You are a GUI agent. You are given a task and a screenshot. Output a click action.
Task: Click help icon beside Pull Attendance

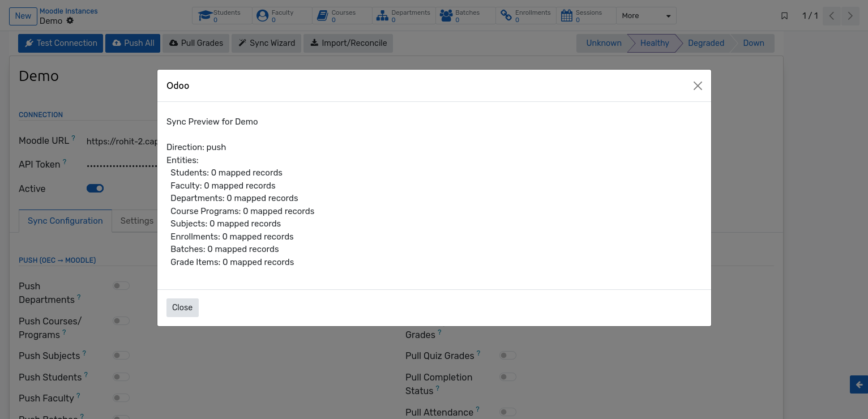478,409
